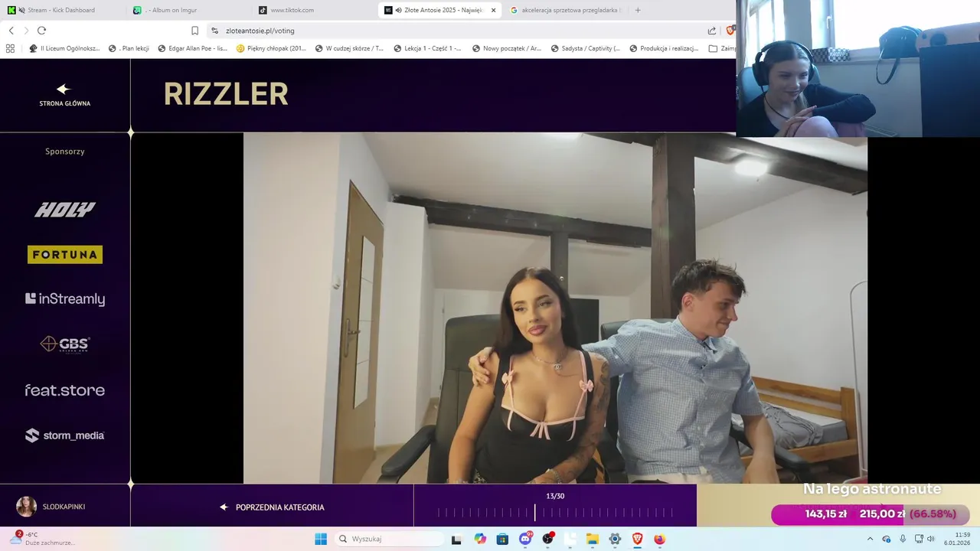Open Task View on taskbar
This screenshot has width=980, height=551.
coord(456,539)
